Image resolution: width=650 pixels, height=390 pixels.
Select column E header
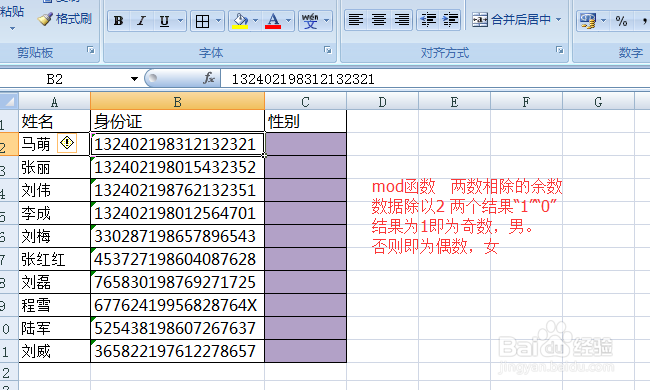coord(454,102)
